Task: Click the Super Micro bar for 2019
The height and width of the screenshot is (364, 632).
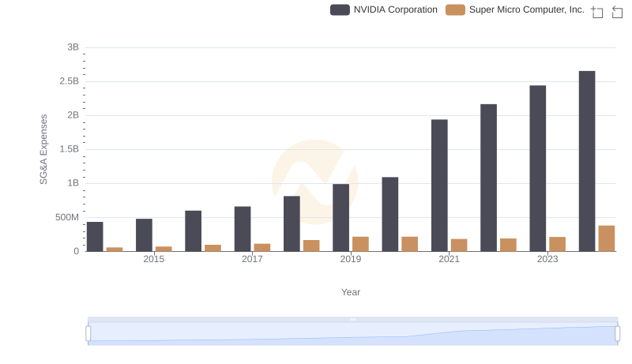Action: pyautogui.click(x=361, y=244)
